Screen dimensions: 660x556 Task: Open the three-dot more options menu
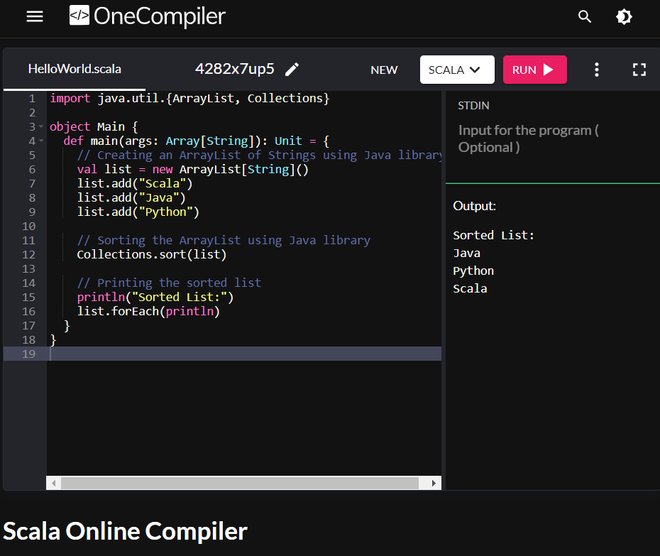[596, 69]
